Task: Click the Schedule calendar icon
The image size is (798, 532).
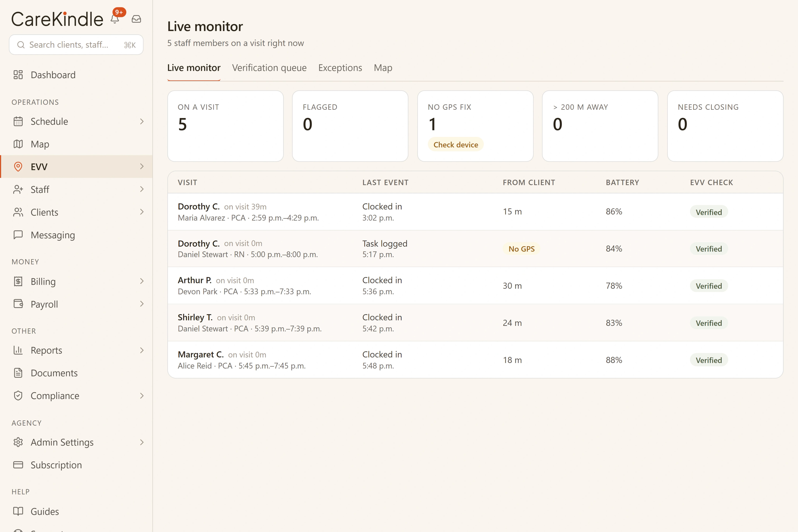Action: 18,121
